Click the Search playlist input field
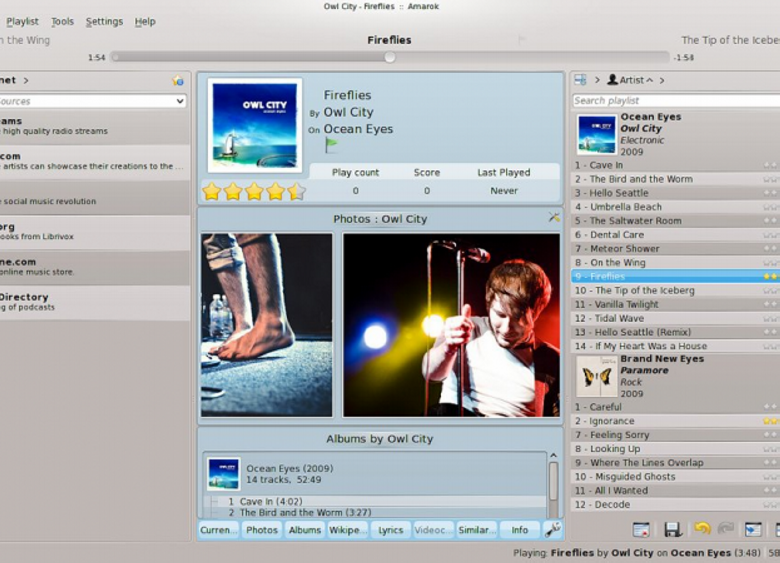 (x=676, y=101)
